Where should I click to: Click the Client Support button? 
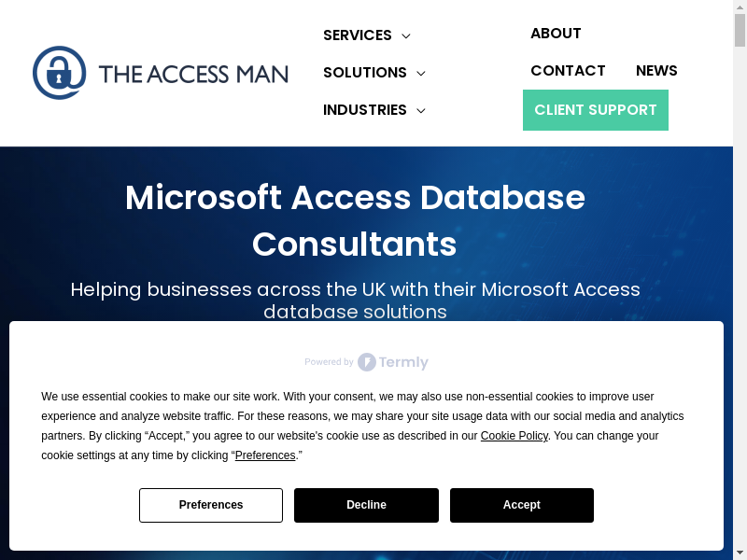(x=596, y=110)
